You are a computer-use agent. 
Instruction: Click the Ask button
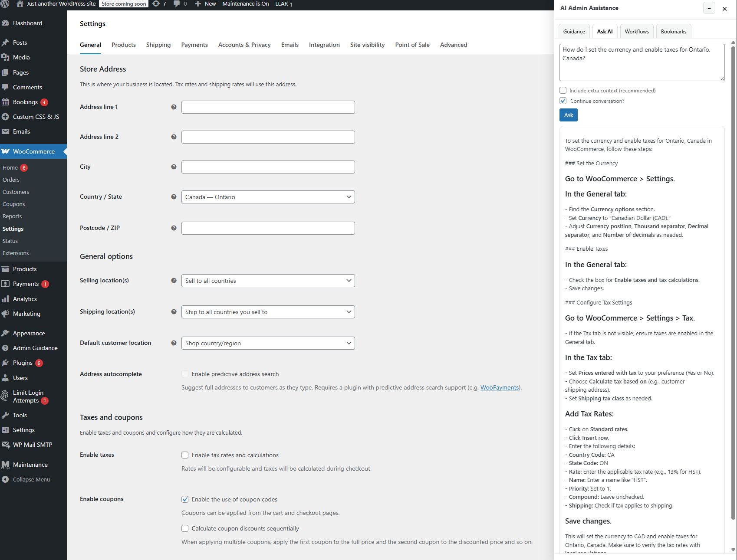coord(569,115)
